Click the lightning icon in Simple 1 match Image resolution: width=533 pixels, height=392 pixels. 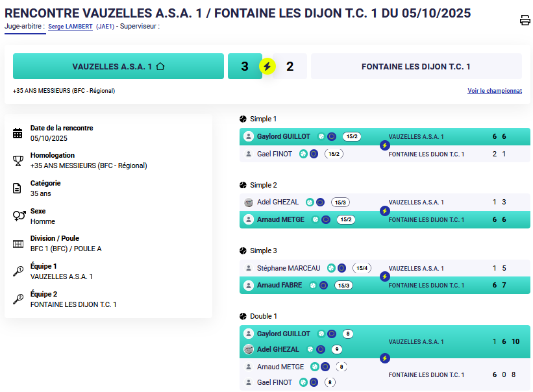pos(384,145)
